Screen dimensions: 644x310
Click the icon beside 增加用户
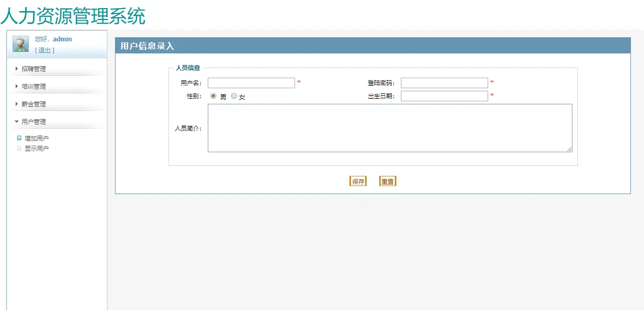[x=19, y=138]
